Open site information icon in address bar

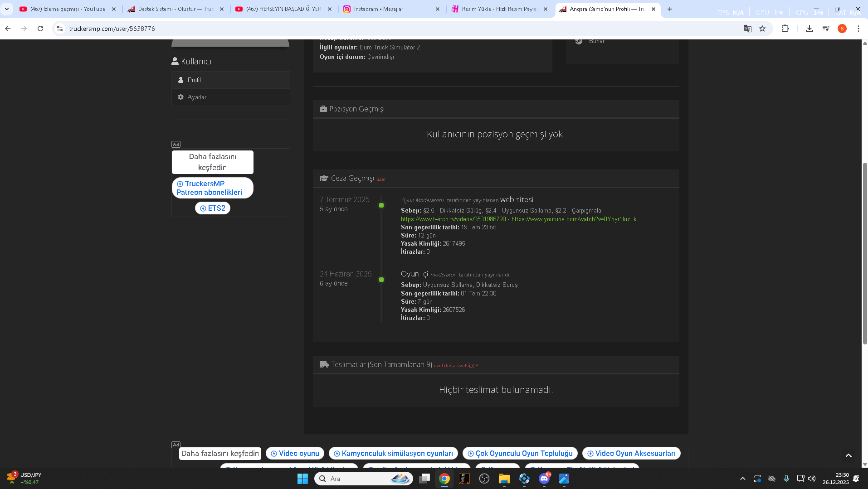[60, 29]
